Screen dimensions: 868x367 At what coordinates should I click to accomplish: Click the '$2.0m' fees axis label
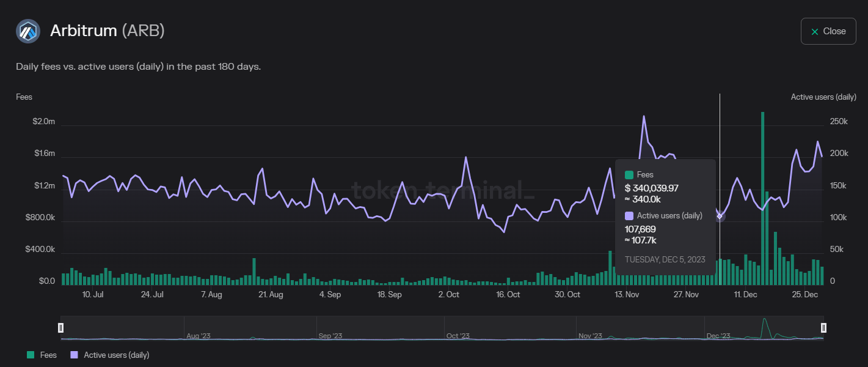tap(44, 122)
